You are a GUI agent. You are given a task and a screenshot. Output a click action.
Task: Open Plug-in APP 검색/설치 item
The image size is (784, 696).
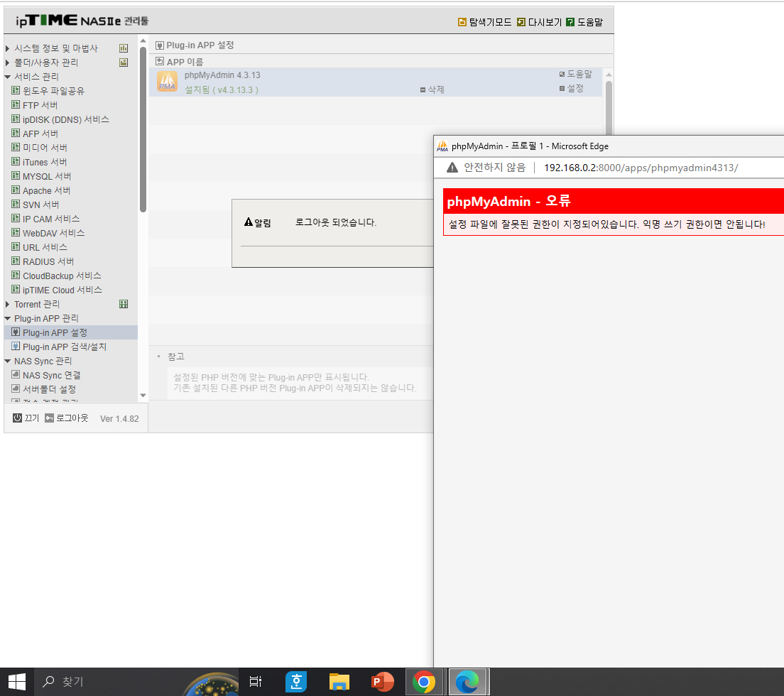pyautogui.click(x=59, y=347)
